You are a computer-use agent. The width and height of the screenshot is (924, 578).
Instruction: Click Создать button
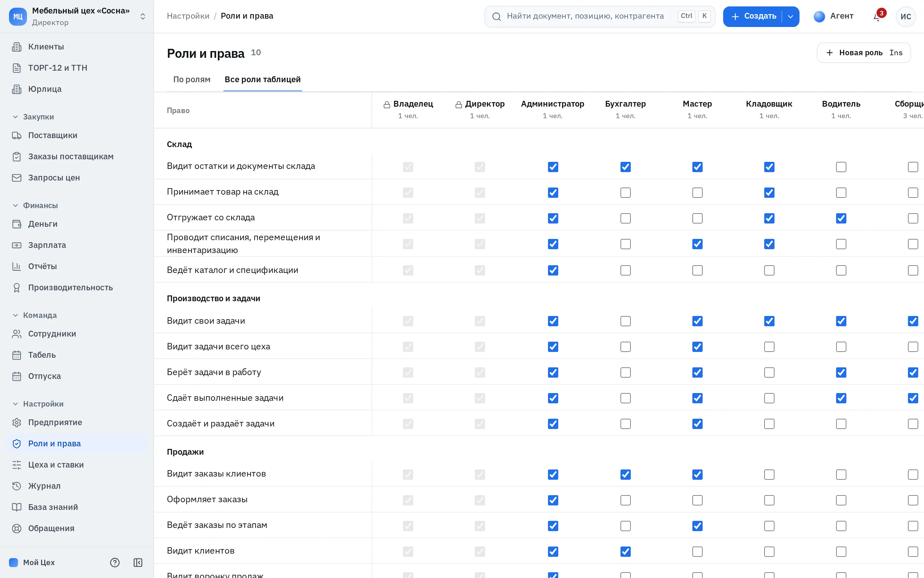point(753,16)
